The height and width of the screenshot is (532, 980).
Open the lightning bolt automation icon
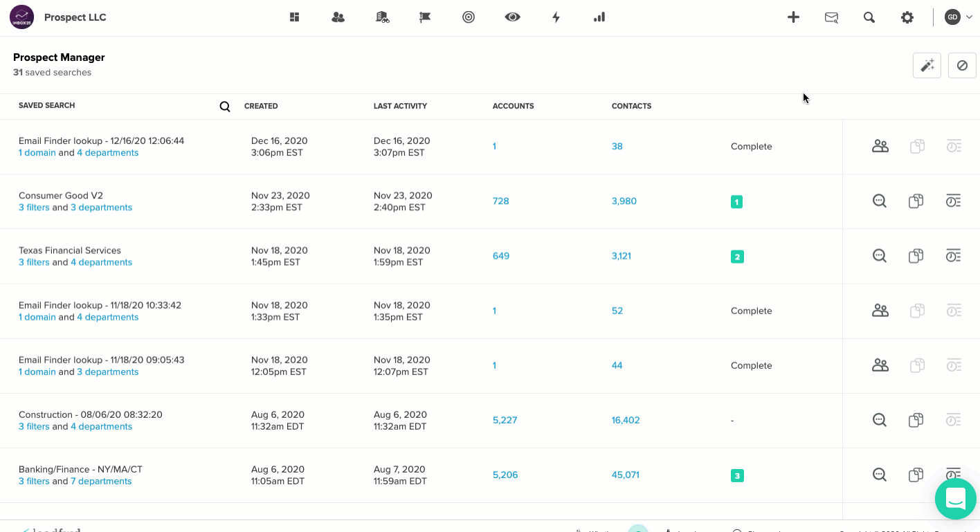[x=556, y=17]
